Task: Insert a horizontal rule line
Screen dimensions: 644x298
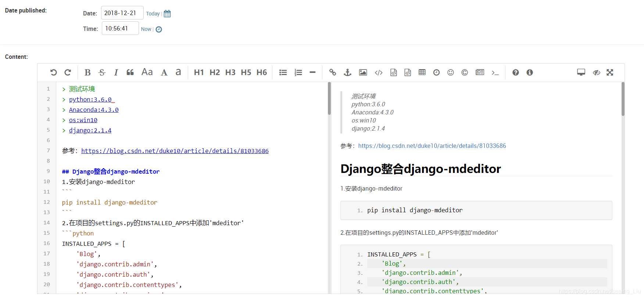Action: [x=312, y=72]
